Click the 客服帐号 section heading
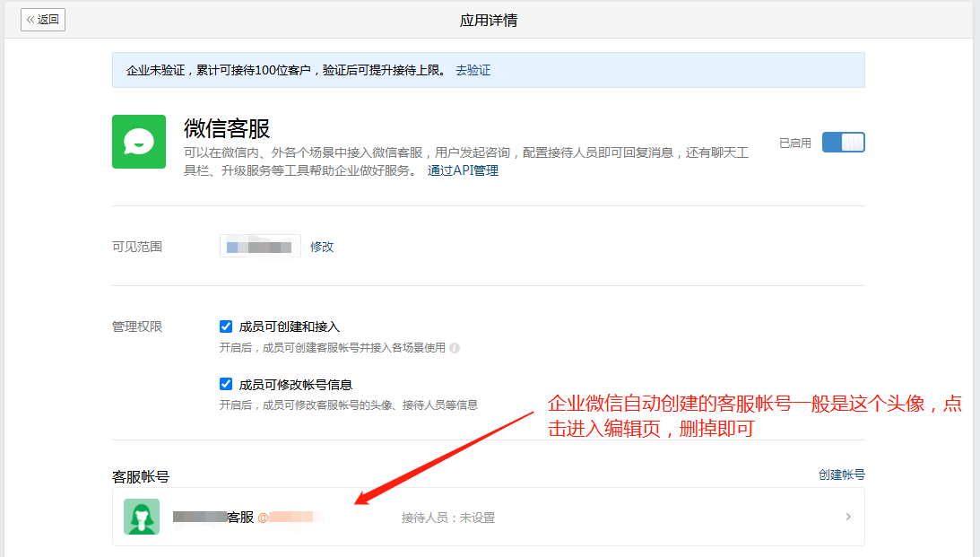Viewport: 980px width, 557px height. click(141, 476)
